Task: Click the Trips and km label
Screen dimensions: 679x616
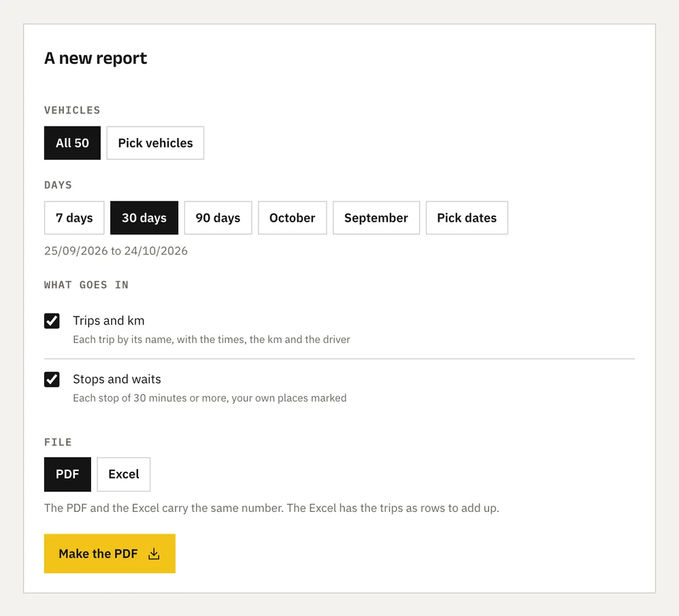Action: [x=109, y=321]
